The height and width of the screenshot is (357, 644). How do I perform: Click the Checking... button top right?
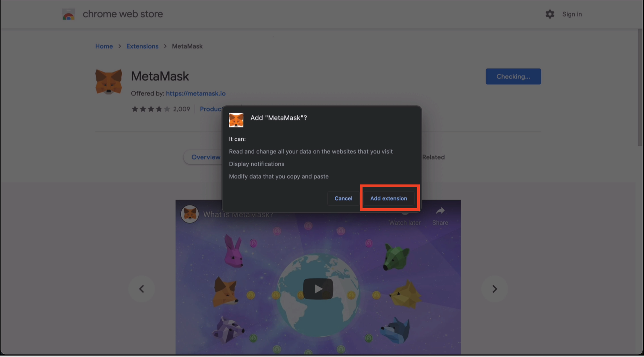513,76
